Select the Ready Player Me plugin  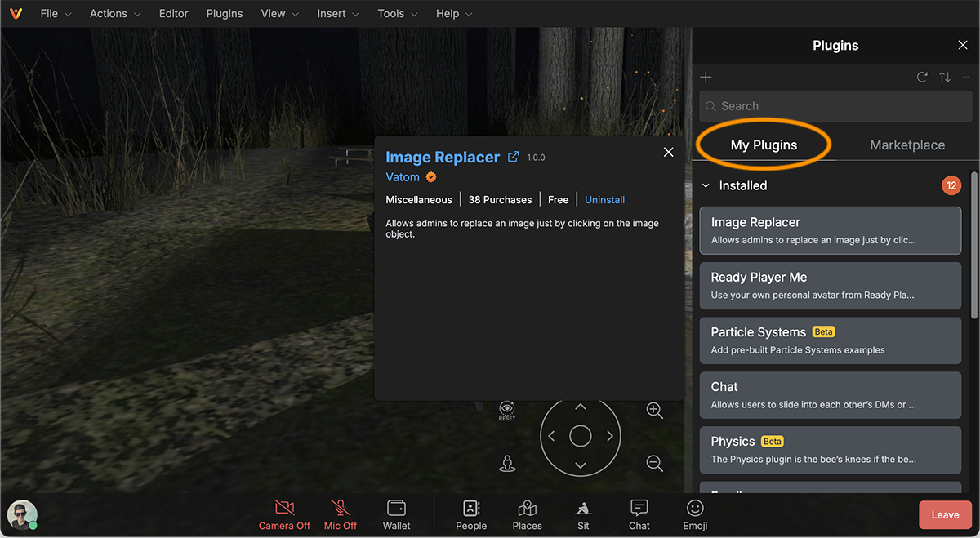(831, 286)
